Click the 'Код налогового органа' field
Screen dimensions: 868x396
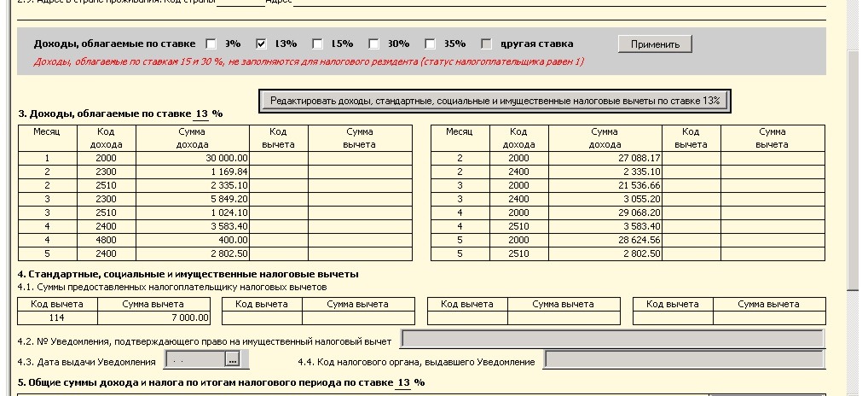click(x=684, y=359)
